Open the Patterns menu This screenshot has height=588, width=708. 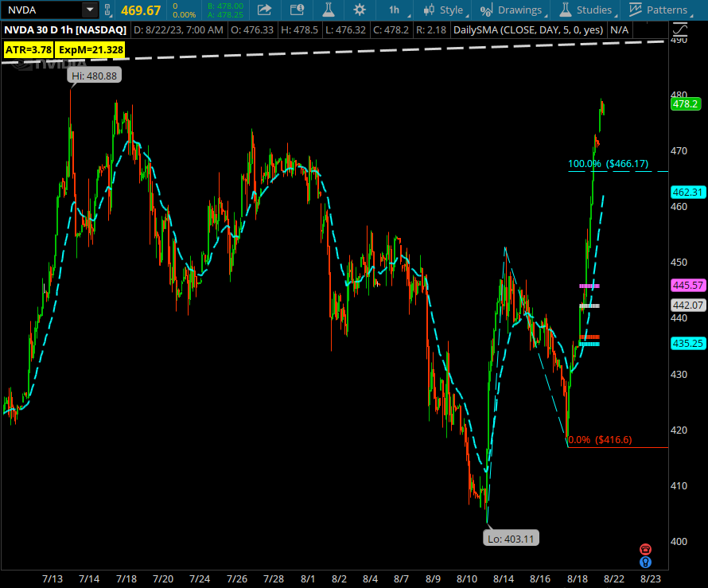pos(659,10)
